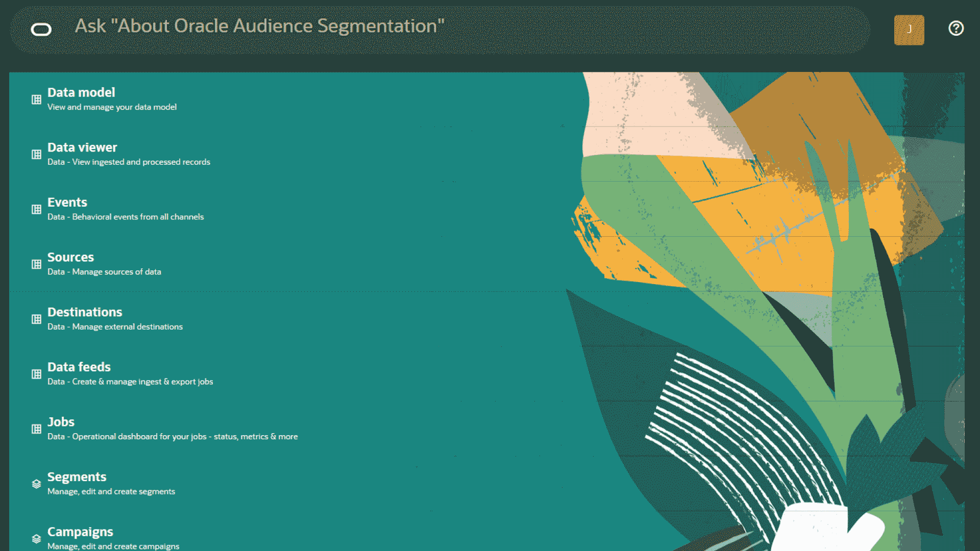Screen dimensions: 980x551
Task: Click 'View and manage your data model' description
Action: pos(112,107)
